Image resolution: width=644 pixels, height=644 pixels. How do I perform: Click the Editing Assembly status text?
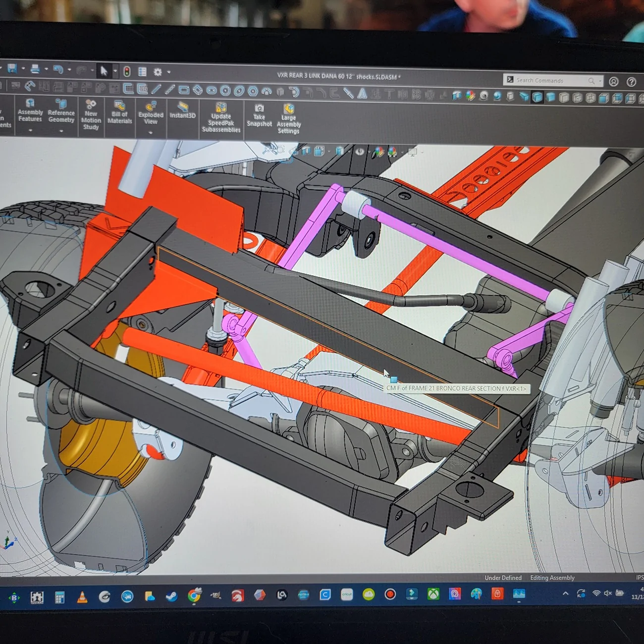point(552,578)
